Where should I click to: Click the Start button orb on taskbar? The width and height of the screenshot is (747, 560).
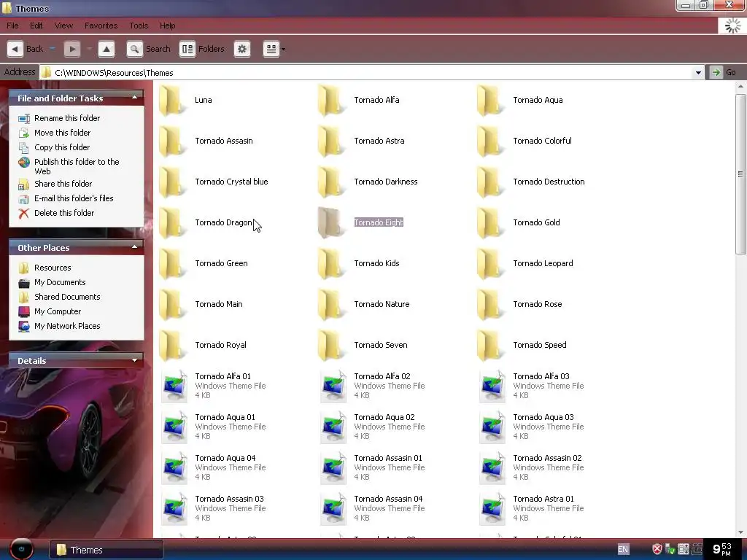tap(21, 549)
